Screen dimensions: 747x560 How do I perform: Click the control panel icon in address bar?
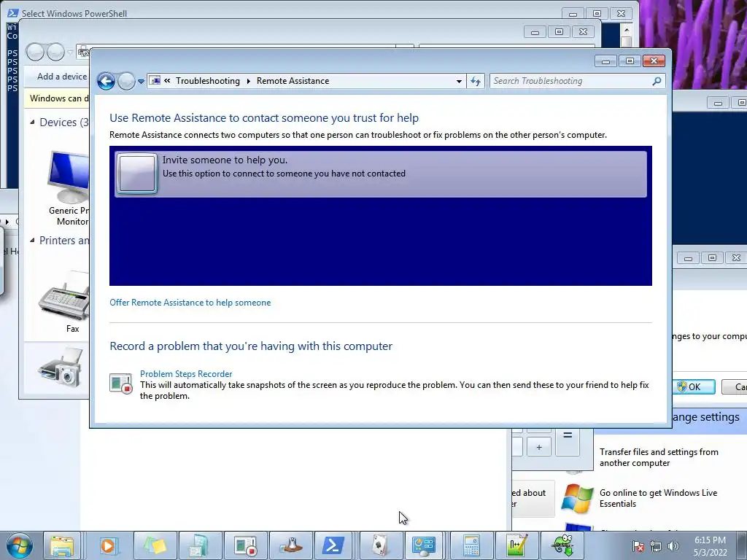(155, 81)
